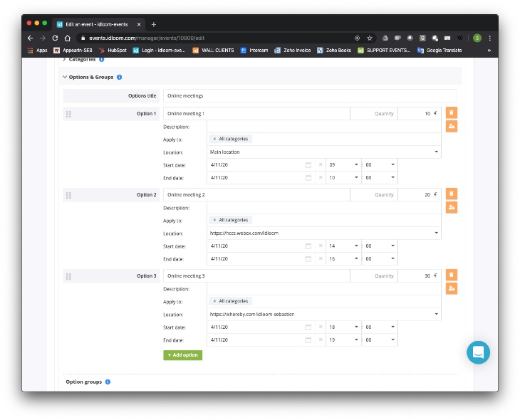Screen dimensions: 520x420
Task: Clear Option 2 start date with the X
Action: 321,246
